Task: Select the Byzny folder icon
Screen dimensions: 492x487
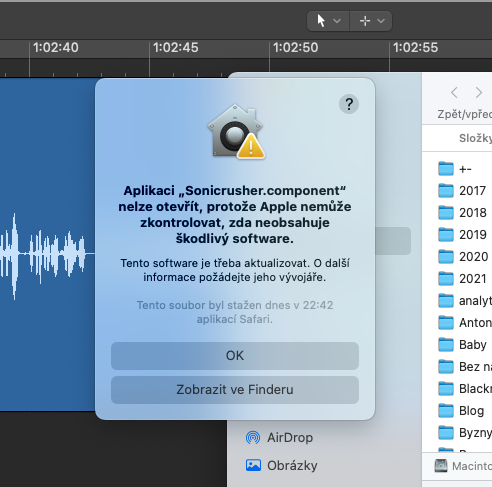Action: pyautogui.click(x=446, y=433)
